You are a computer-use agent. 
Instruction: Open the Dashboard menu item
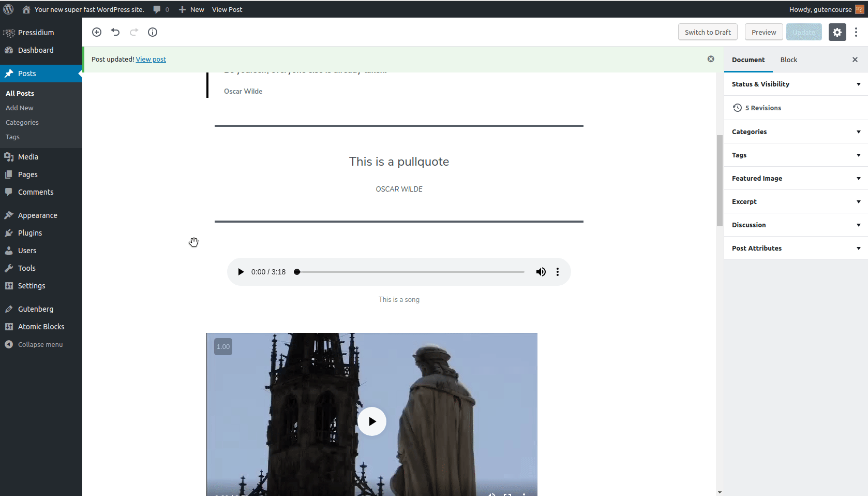point(41,50)
